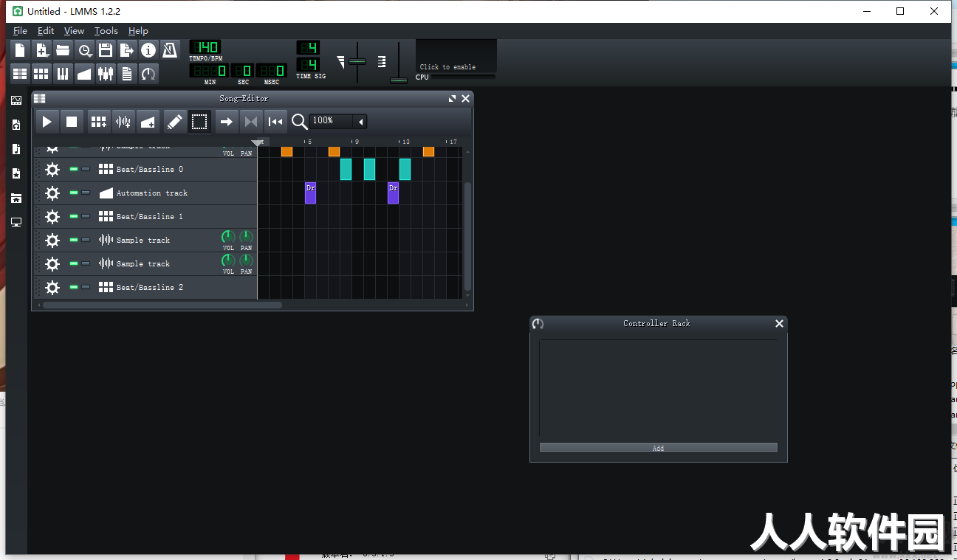
Task: Open the Piano Roll editor
Action: point(63,74)
